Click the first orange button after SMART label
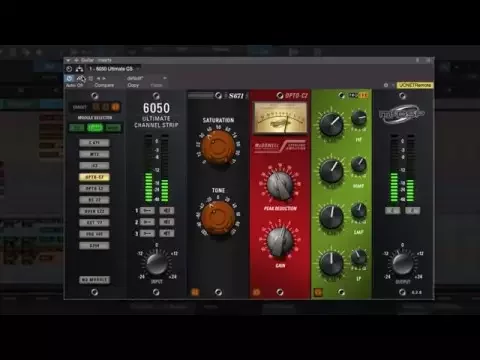Image resolution: width=480 pixels, height=360 pixels. click(97, 107)
